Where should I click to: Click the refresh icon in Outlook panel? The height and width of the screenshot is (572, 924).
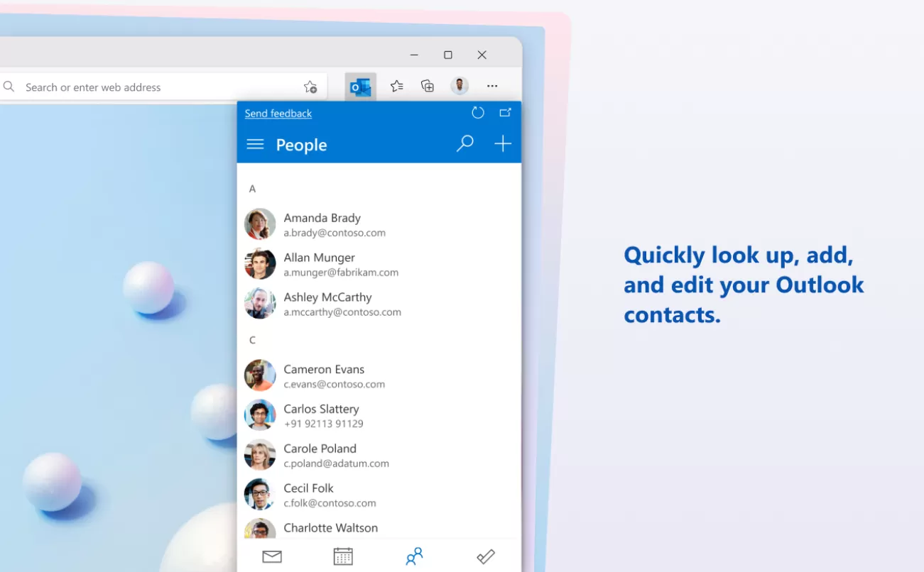pyautogui.click(x=478, y=113)
